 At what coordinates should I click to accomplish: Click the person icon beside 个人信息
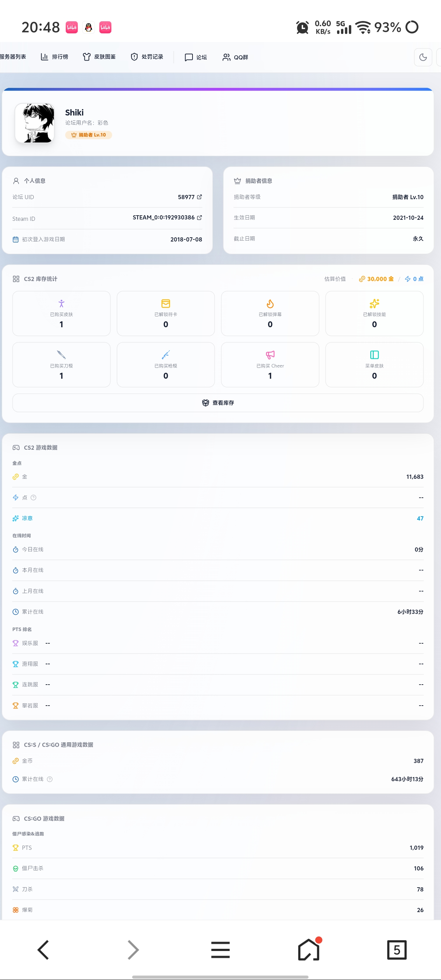pyautogui.click(x=16, y=181)
